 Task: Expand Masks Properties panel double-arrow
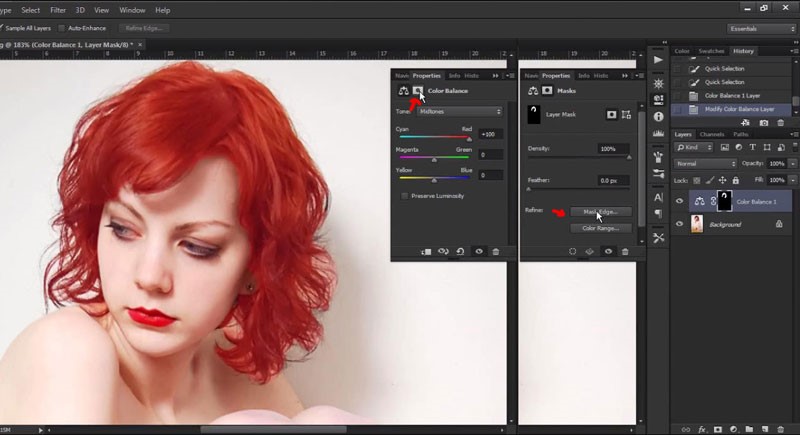[625, 75]
